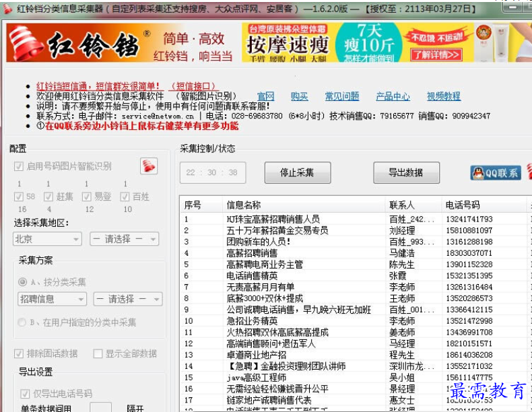
Task: Select row 无责高薪月月有单
Action: 356,287
